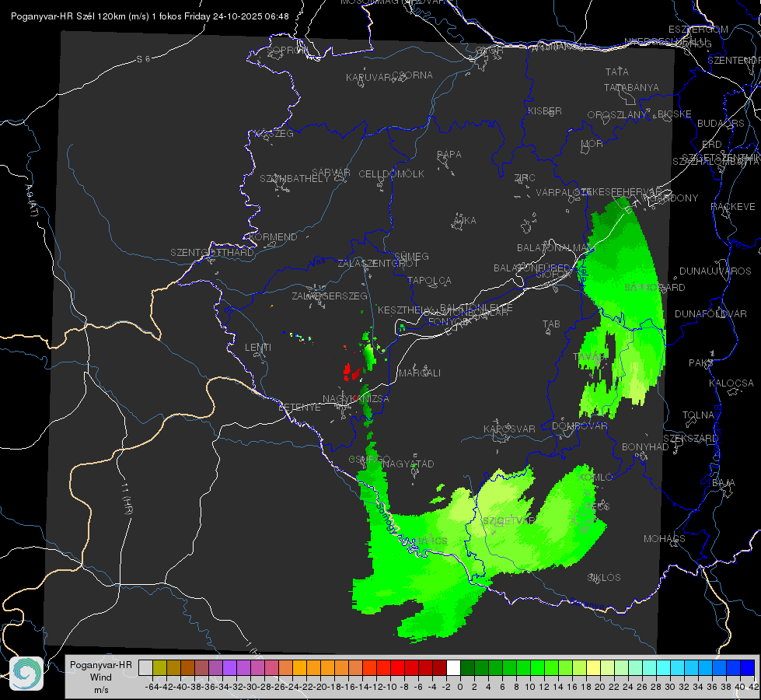Click the TOLNA town label
The width and height of the screenshot is (761, 700).
(698, 415)
